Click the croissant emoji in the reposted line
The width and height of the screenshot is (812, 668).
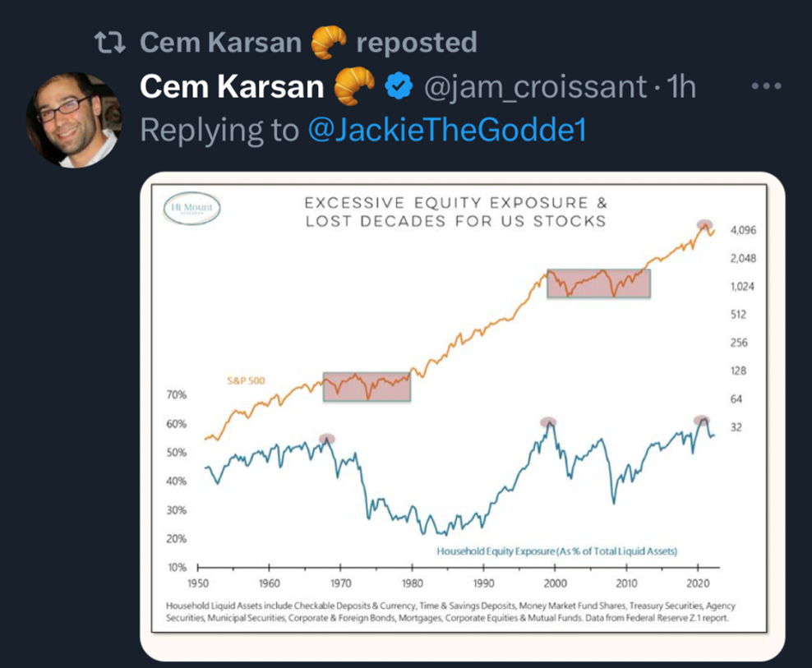coord(329,41)
